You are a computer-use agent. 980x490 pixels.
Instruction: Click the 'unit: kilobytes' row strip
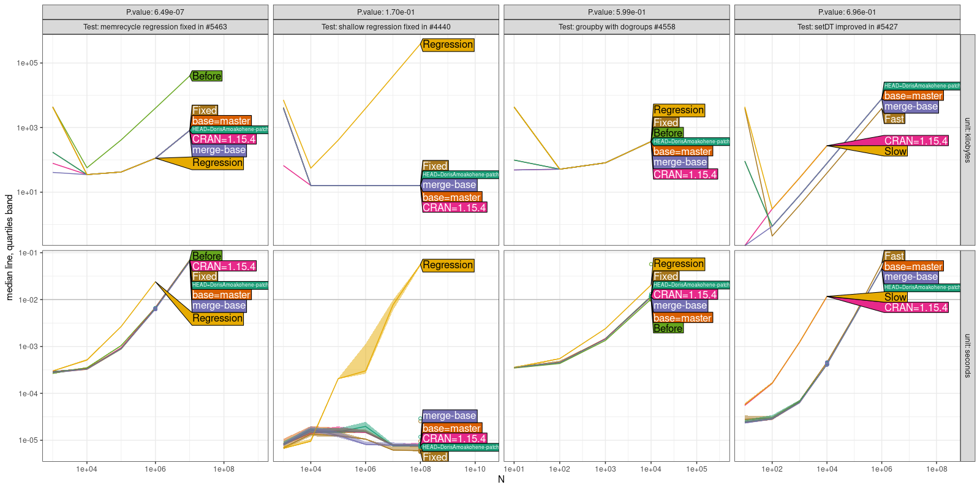click(968, 140)
